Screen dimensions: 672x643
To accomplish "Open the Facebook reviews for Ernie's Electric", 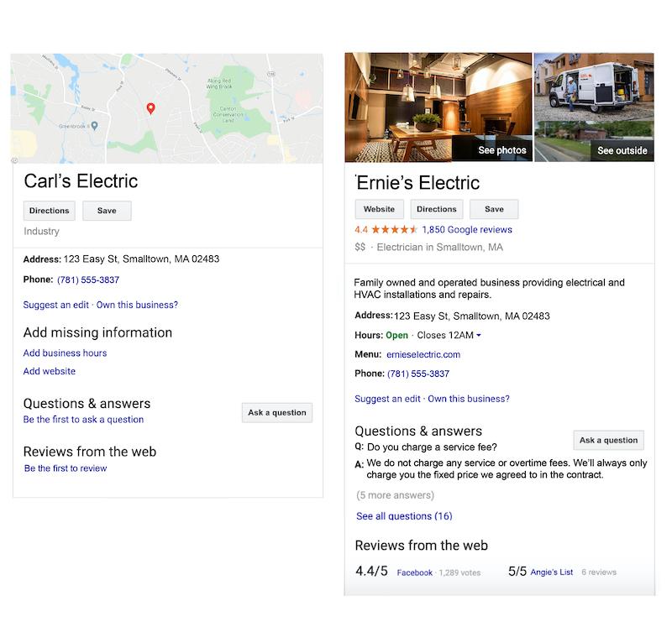I will pyautogui.click(x=417, y=572).
